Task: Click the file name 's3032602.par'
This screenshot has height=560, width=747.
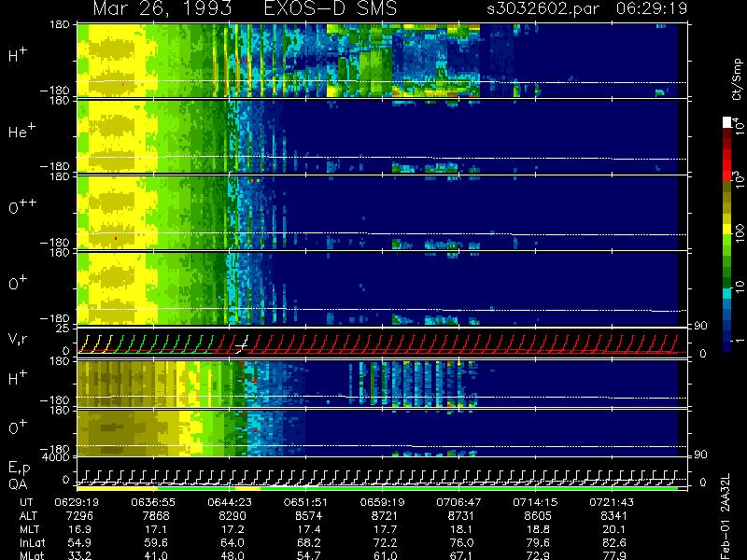Action: (543, 8)
